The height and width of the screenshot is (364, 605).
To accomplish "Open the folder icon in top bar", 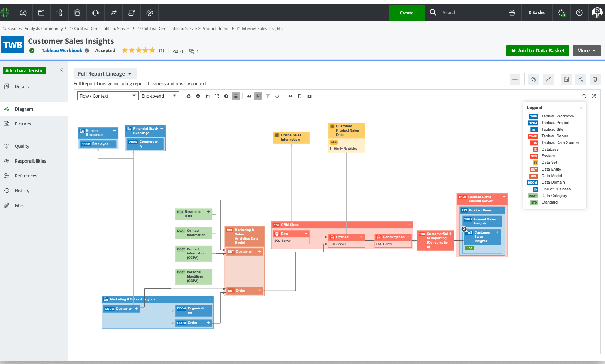I will 41,13.
